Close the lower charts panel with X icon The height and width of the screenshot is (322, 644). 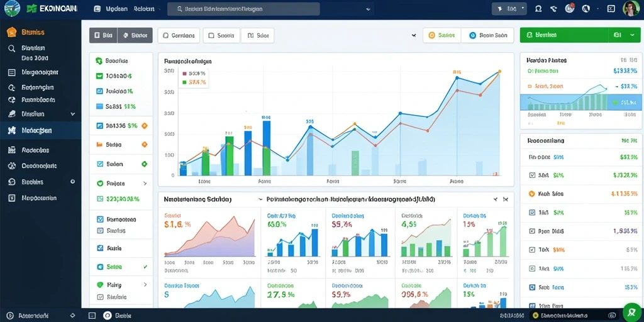(x=506, y=199)
